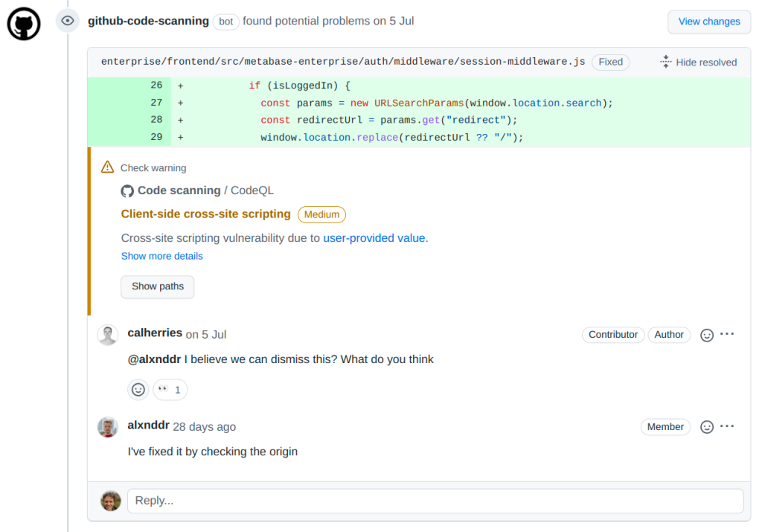This screenshot has height=532, width=762.
Task: Open the three-dot menu on alxnddr comment
Action: coord(728,426)
